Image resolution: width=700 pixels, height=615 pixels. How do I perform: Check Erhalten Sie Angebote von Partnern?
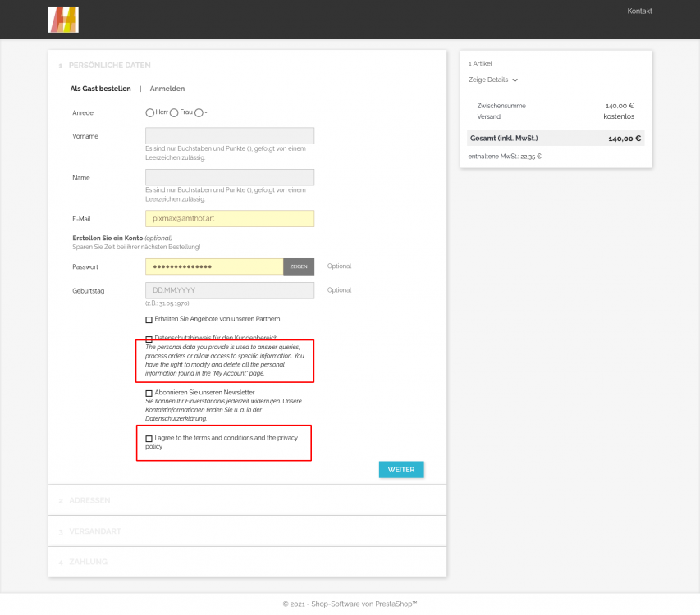149,320
